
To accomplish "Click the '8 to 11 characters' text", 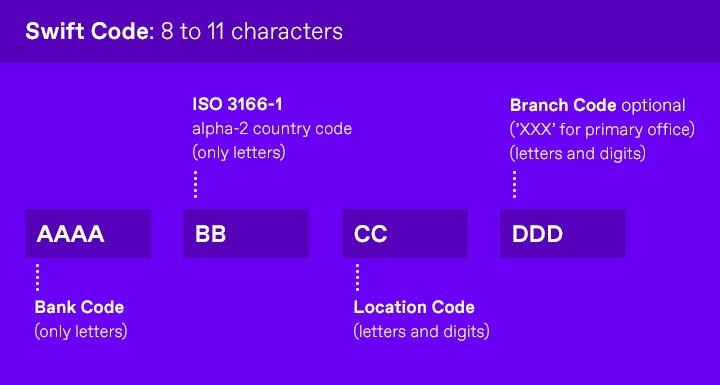I will coord(252,32).
